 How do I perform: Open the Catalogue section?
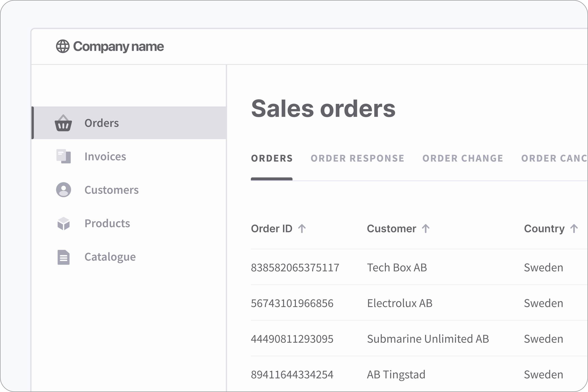(x=110, y=257)
